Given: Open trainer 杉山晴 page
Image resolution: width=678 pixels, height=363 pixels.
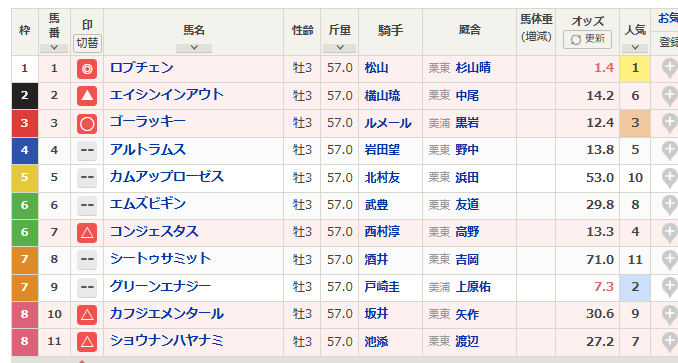Looking at the screenshot, I should coord(473,68).
